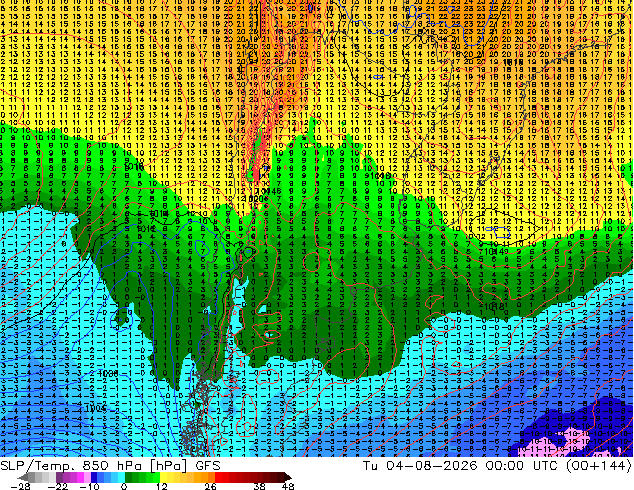This screenshot has height=490, width=634.
Task: Click the '38' color scale label
Action: pyautogui.click(x=259, y=486)
